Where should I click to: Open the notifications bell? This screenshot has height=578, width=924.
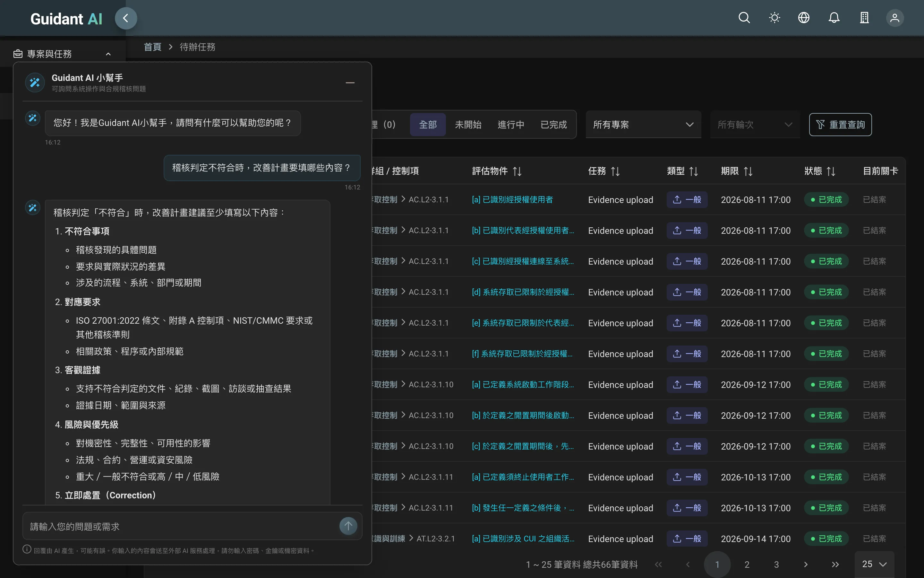[x=834, y=18]
